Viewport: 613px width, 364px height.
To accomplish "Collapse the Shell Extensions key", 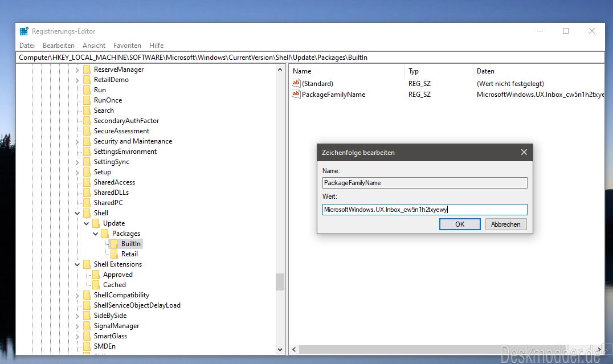I will (77, 264).
